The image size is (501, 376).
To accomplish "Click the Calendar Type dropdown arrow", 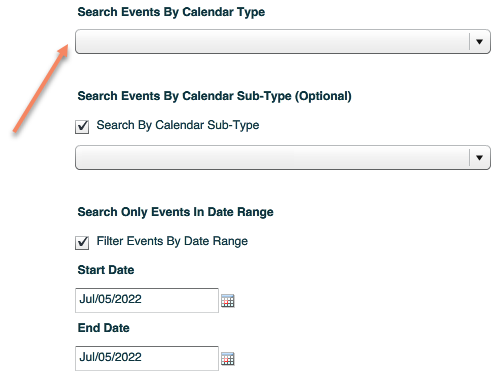I will pos(479,42).
